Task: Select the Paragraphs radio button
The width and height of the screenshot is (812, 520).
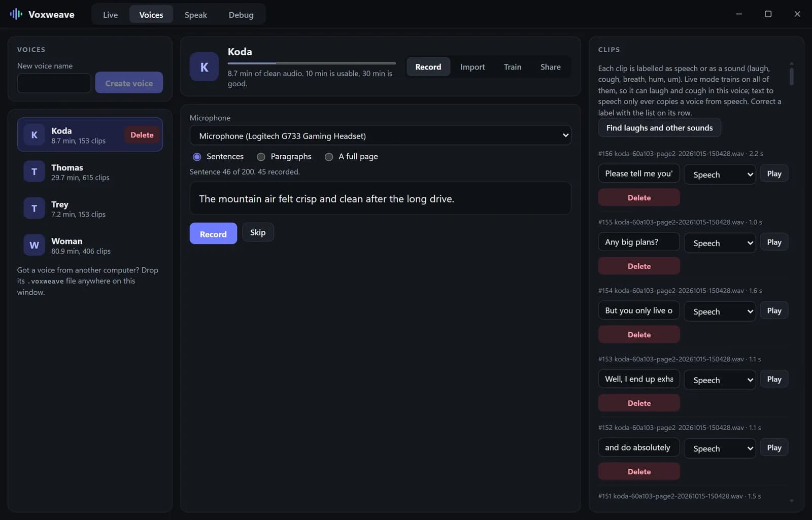Action: click(x=261, y=157)
